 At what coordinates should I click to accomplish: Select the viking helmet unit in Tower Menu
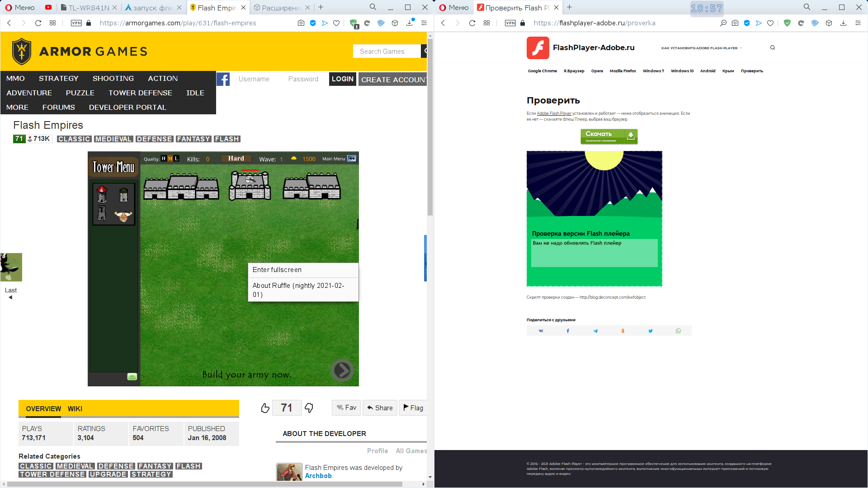pyautogui.click(x=123, y=216)
